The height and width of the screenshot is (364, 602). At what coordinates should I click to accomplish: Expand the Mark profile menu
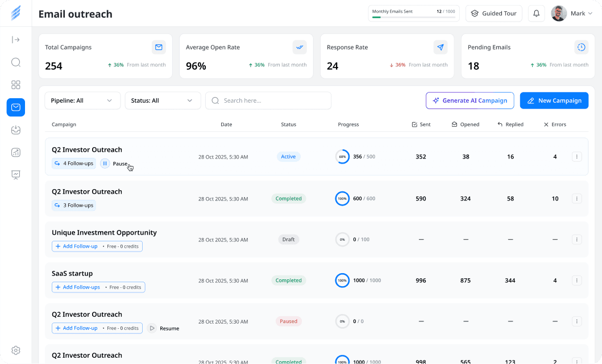(572, 14)
